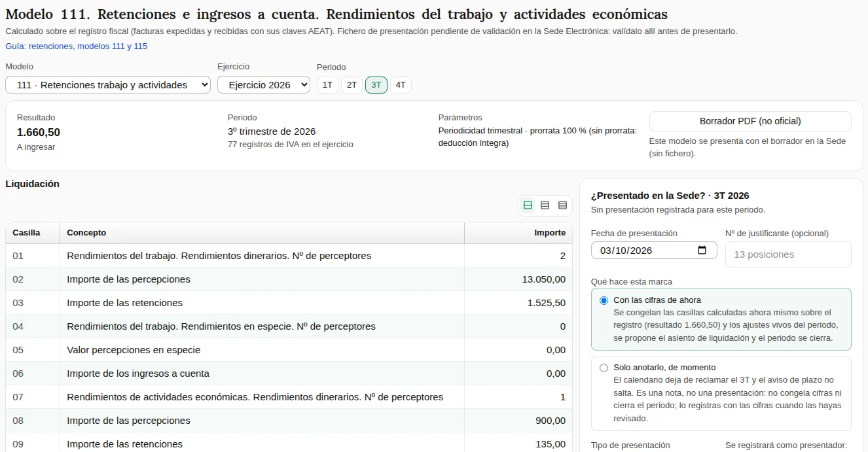The image size is (868, 452).
Task: Click amount 135,00 in casilla 09
Action: (551, 444)
